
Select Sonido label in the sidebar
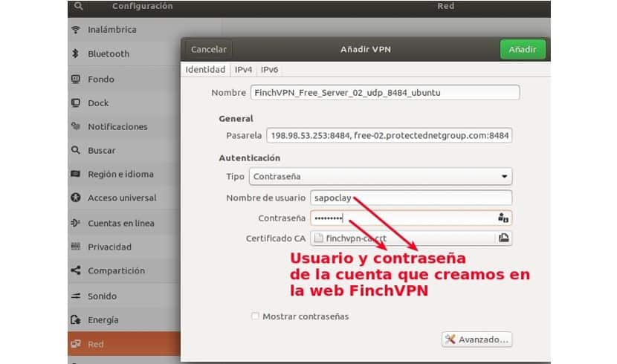[103, 296]
